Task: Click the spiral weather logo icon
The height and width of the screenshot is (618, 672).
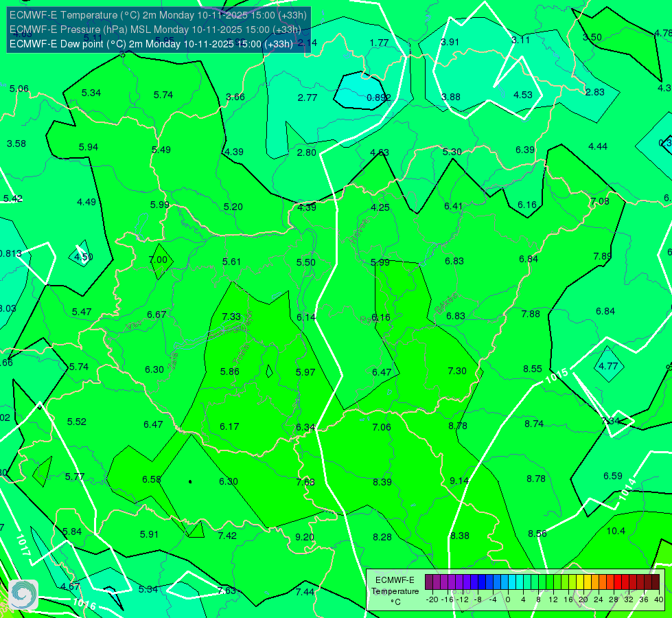Action: pos(23,595)
